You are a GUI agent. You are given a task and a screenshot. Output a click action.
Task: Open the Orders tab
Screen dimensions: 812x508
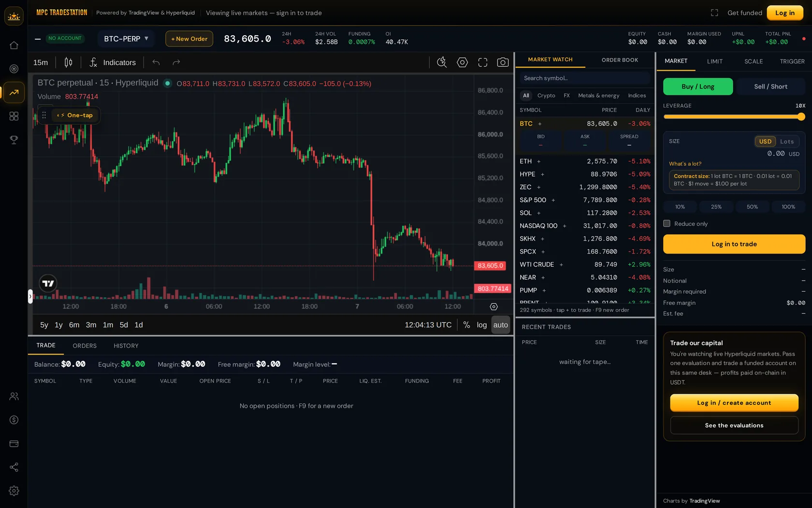point(85,346)
